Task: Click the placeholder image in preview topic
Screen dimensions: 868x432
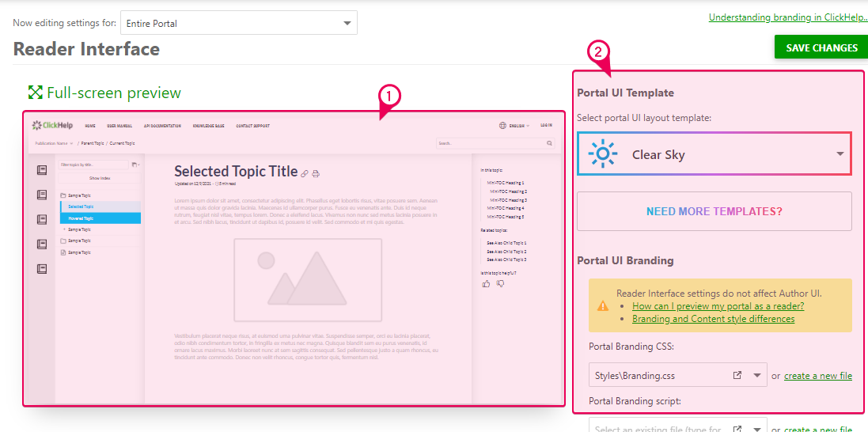Action: pos(308,280)
